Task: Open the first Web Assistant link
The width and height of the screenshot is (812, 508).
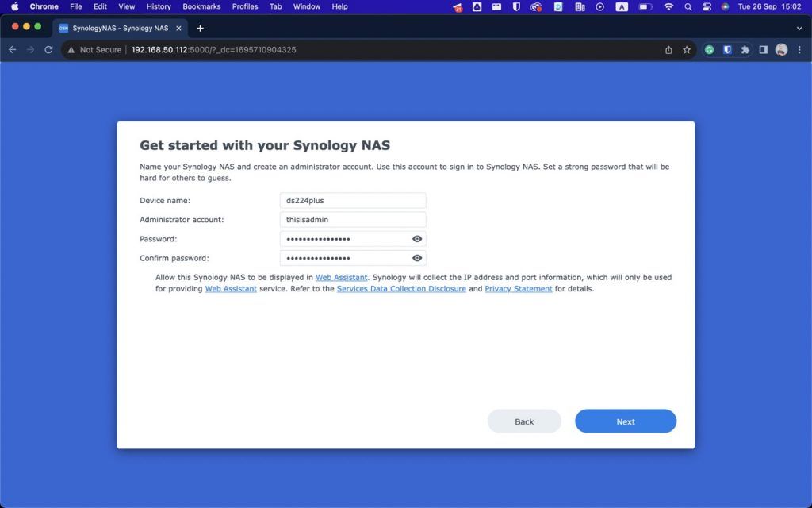Action: click(341, 277)
